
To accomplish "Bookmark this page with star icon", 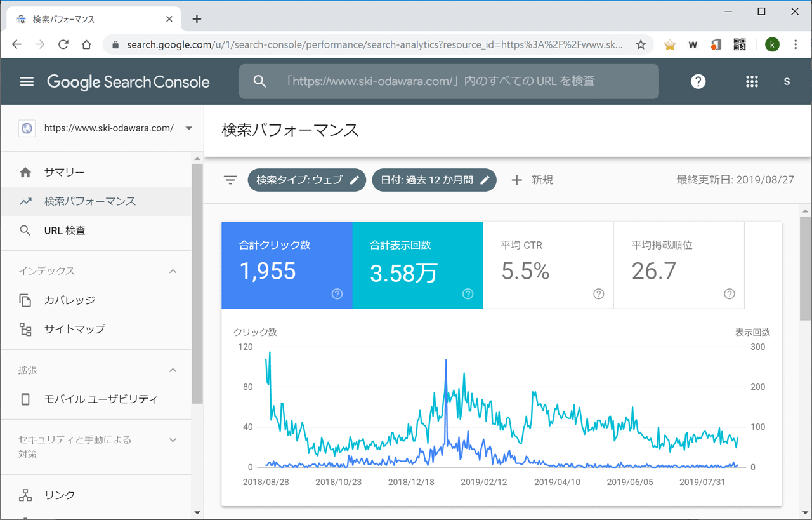I will (x=641, y=44).
